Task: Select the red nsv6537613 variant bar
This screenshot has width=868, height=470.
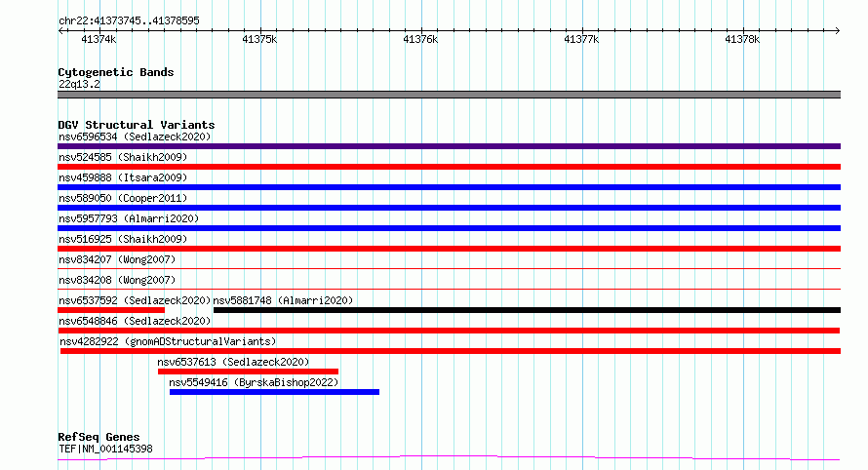Action: point(248,372)
